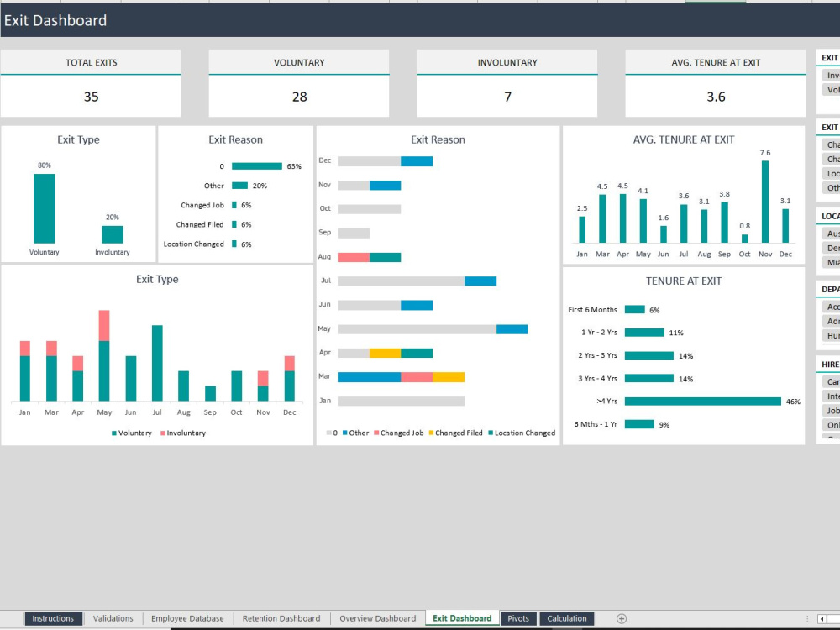Switch to the Instructions sheet tab
840x630 pixels.
pos(53,618)
